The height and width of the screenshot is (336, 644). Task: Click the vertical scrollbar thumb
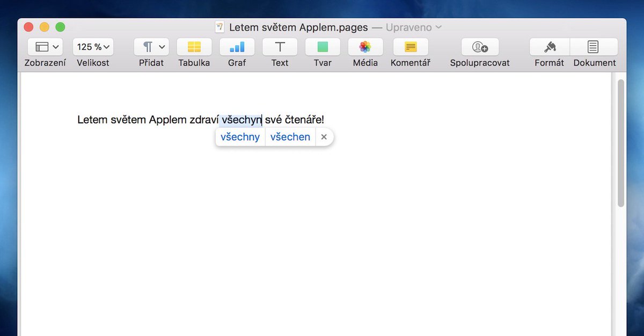point(621,143)
